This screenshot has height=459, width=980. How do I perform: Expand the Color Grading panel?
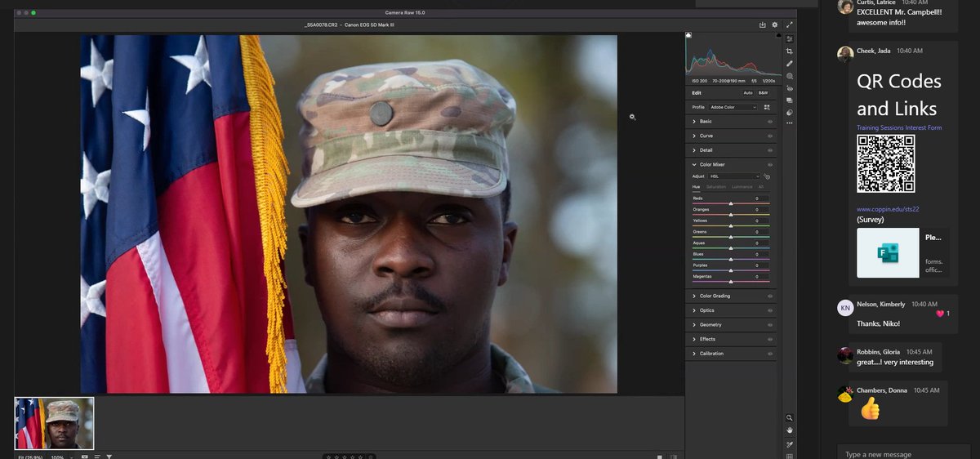694,296
